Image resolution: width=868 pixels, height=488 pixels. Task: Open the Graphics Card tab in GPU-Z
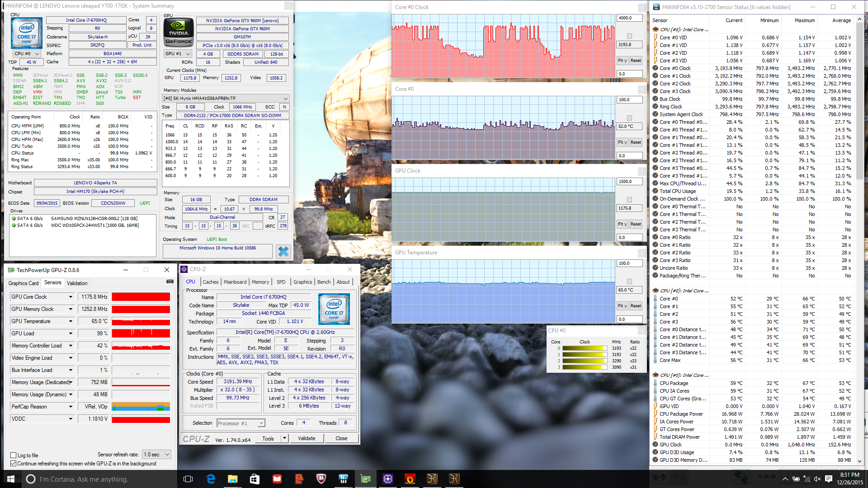(x=24, y=283)
